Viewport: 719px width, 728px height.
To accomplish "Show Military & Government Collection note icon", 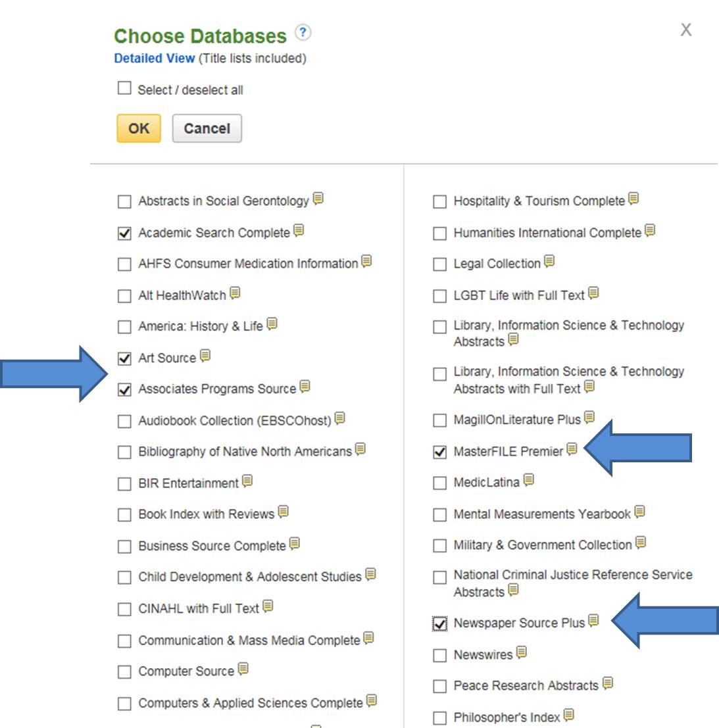I will pyautogui.click(x=641, y=543).
